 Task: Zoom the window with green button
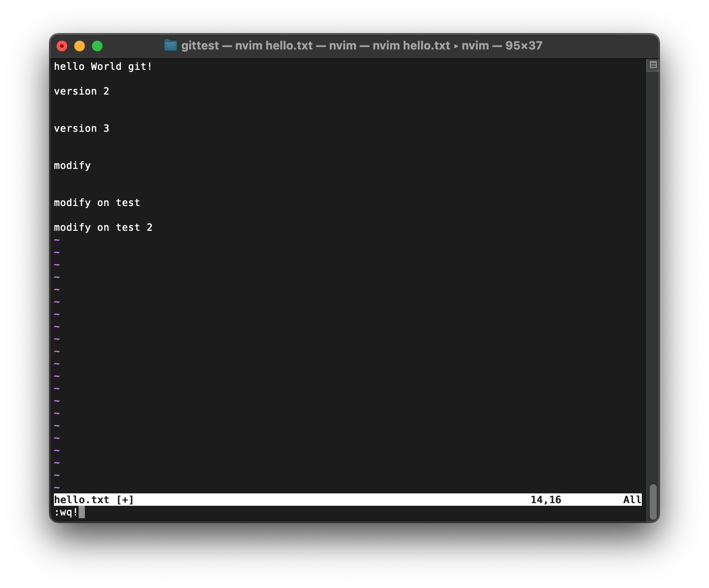[97, 46]
